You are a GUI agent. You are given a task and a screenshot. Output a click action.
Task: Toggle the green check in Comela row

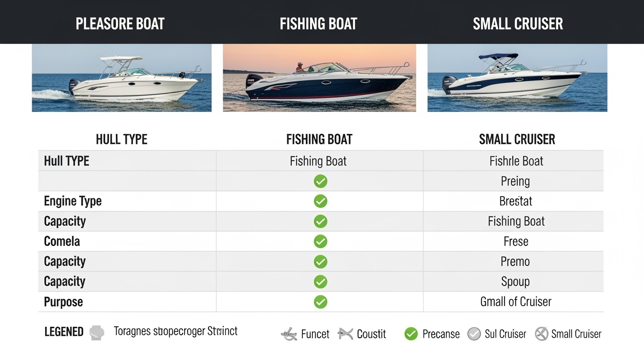pyautogui.click(x=321, y=241)
